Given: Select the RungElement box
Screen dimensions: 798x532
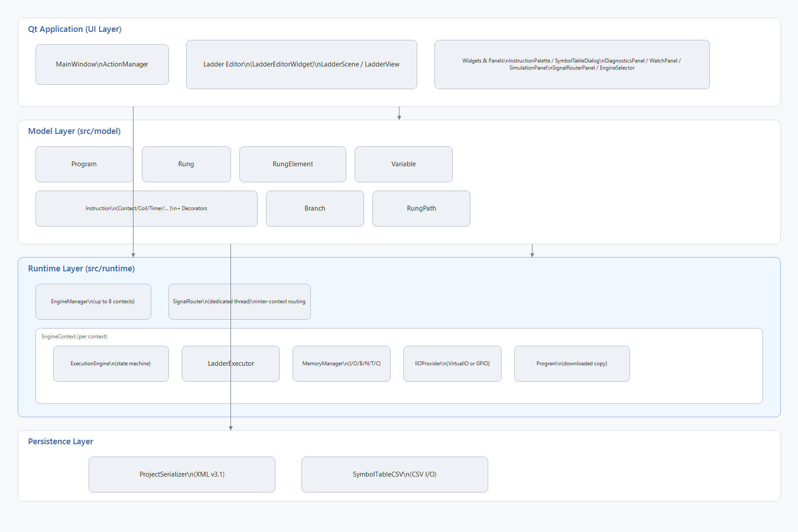Looking at the screenshot, I should [293, 164].
